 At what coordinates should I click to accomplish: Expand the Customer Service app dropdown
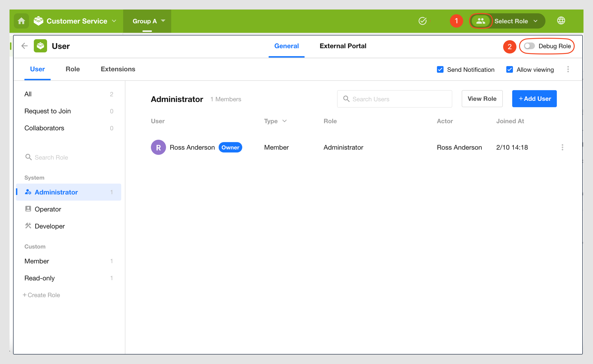tap(114, 21)
